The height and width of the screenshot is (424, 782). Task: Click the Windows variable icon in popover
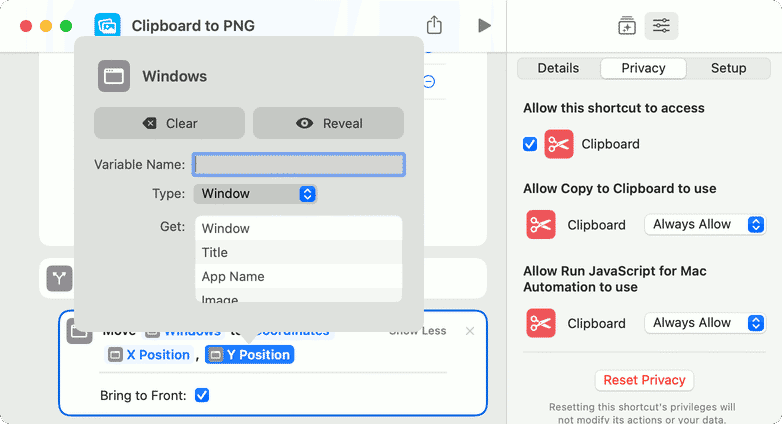(114, 76)
